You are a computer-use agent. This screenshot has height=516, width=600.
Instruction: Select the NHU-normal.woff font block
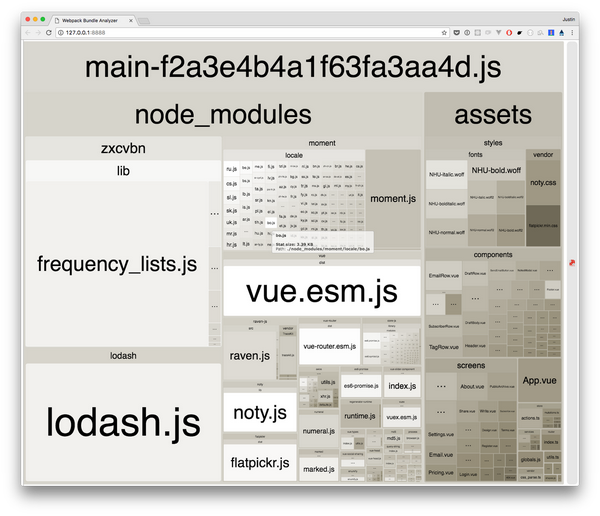(446, 232)
